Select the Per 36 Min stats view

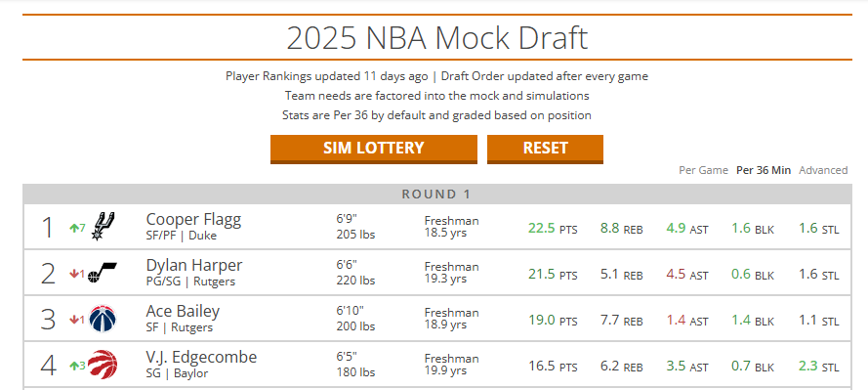764,171
